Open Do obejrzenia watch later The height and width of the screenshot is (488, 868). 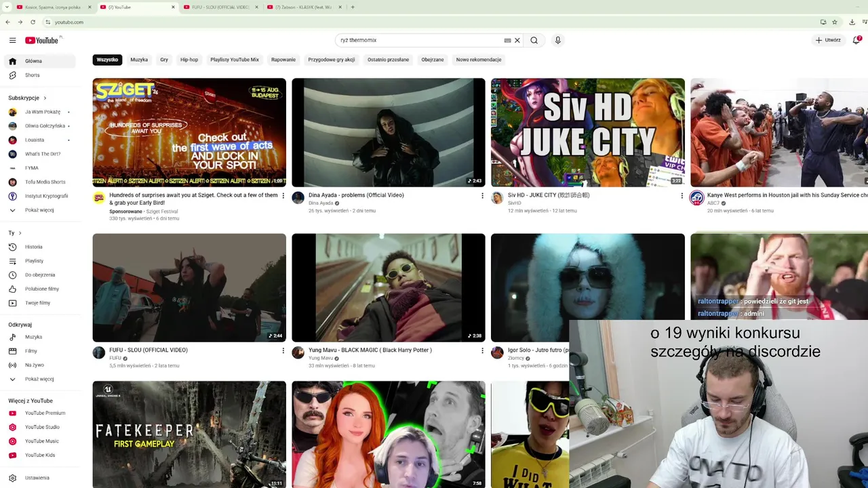(41, 274)
